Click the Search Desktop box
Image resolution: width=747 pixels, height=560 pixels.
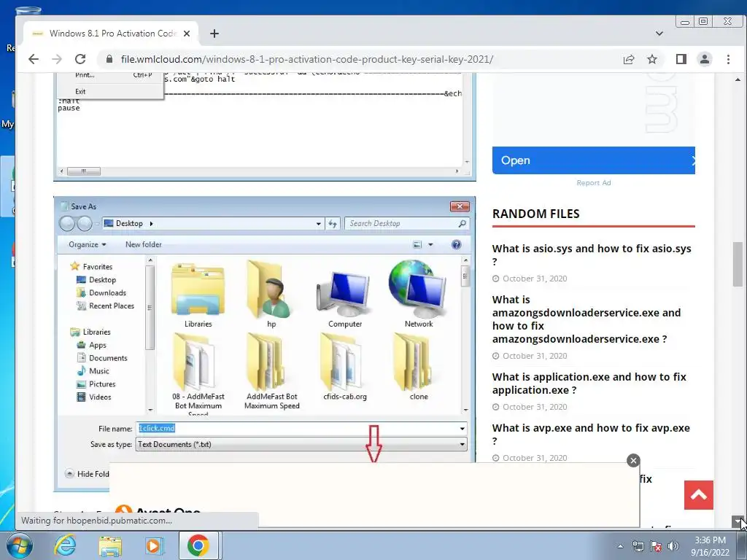[x=406, y=223]
